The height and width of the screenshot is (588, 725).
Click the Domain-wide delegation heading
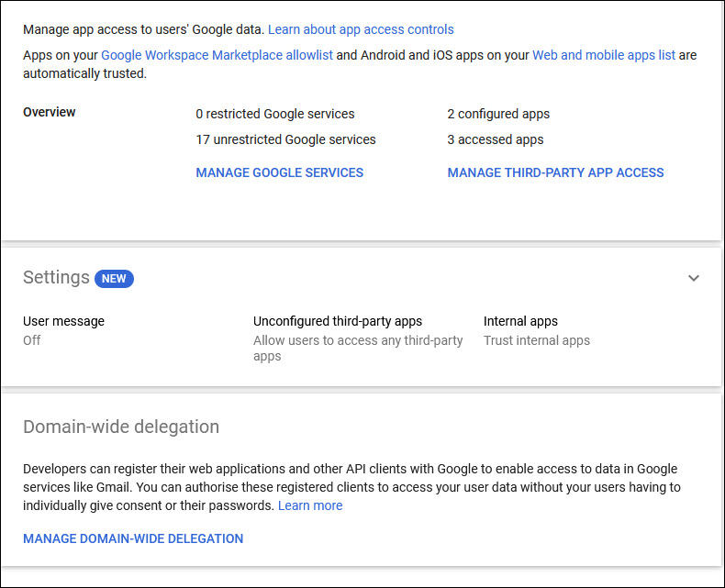click(x=121, y=427)
